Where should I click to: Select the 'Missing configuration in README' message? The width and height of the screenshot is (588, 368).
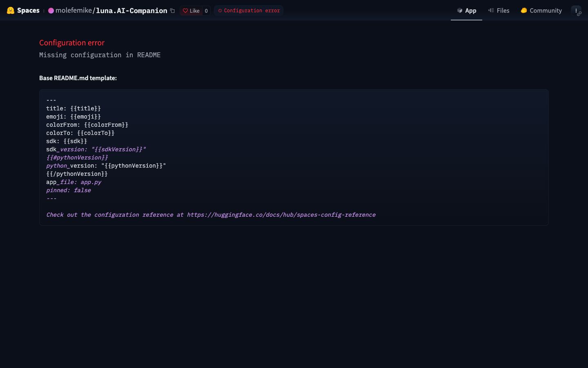click(x=100, y=55)
